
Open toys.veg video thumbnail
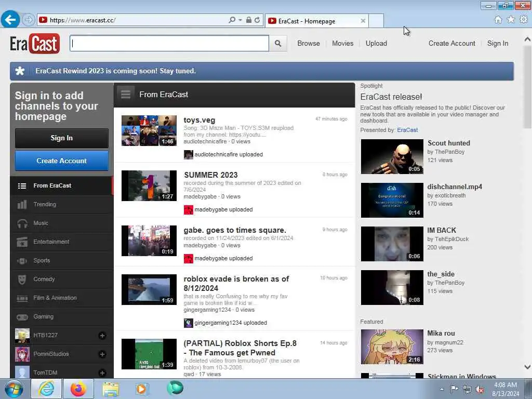(x=149, y=130)
